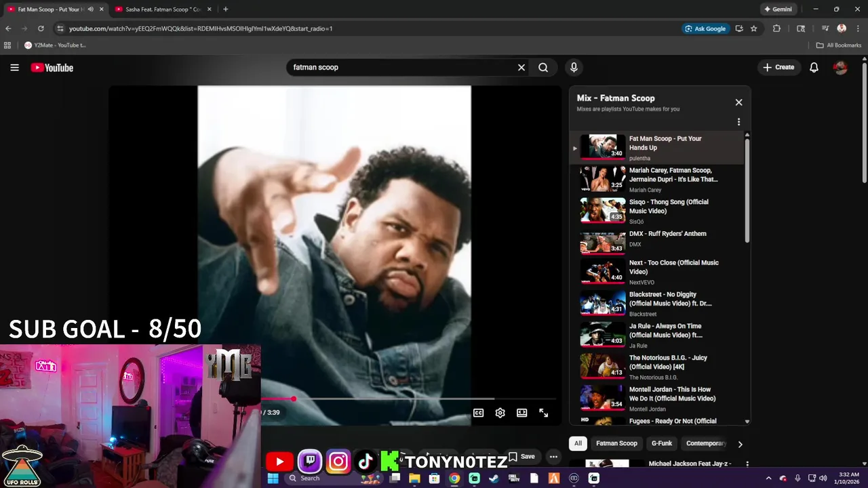Open Ja Rule - Always On Time thumbnail

coord(603,334)
